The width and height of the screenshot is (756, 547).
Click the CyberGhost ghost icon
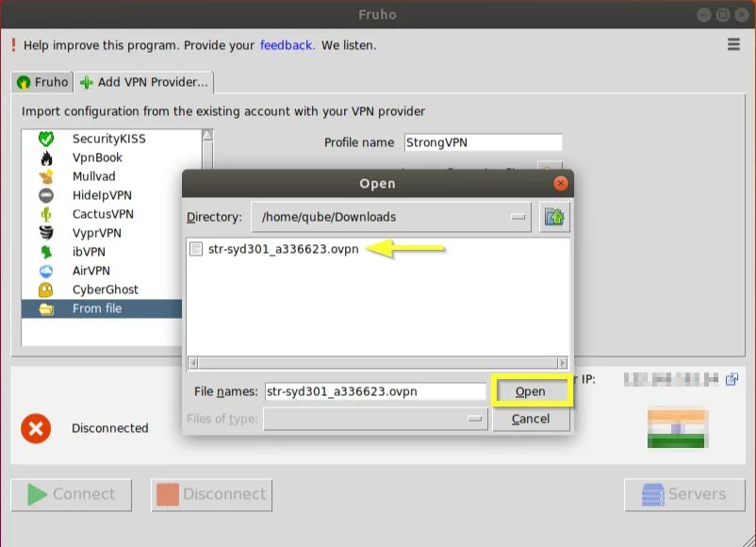(46, 290)
